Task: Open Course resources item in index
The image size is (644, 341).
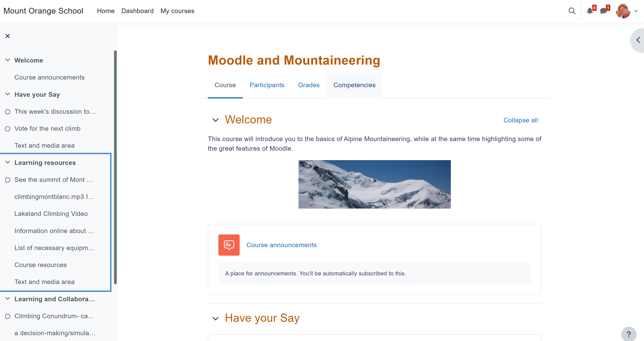Action: 41,265
